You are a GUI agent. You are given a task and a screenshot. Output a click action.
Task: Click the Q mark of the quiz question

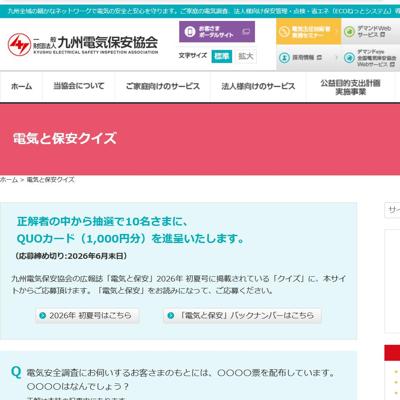[x=16, y=372]
